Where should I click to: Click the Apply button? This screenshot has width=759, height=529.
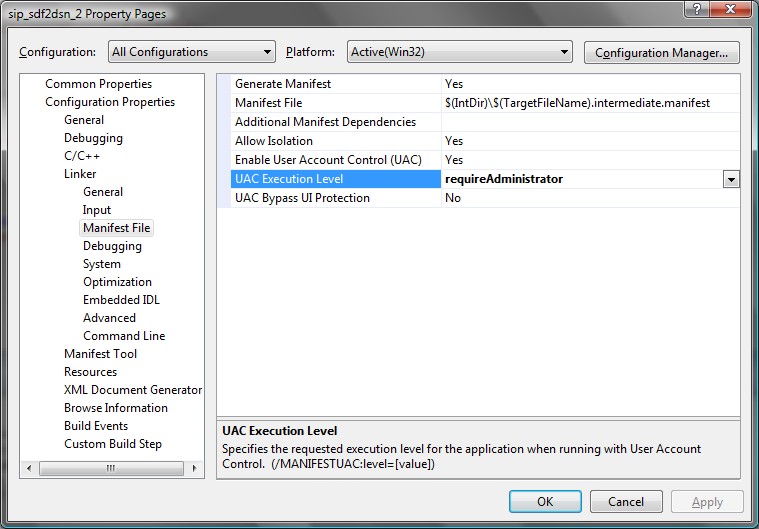tap(707, 501)
